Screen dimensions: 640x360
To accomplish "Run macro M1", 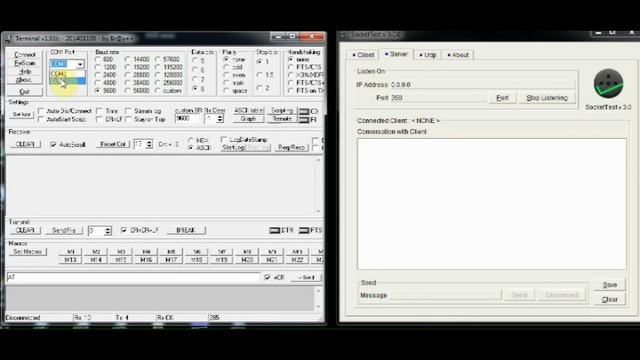I will 71,252.
